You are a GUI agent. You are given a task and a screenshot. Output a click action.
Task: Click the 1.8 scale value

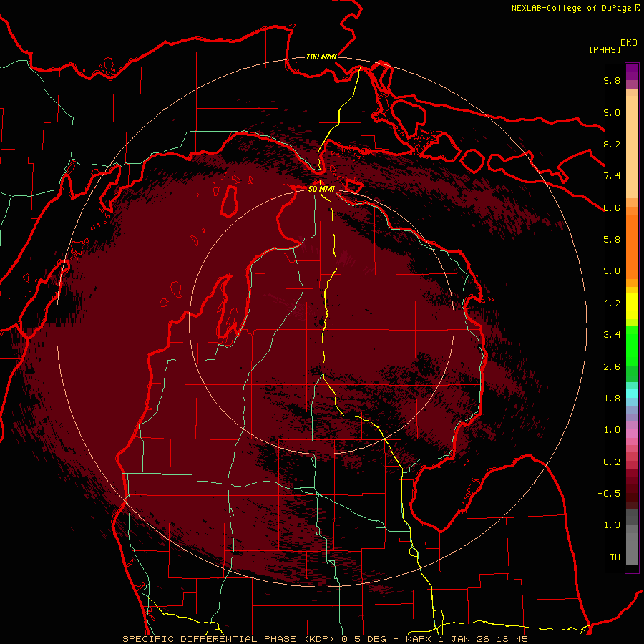tap(612, 399)
